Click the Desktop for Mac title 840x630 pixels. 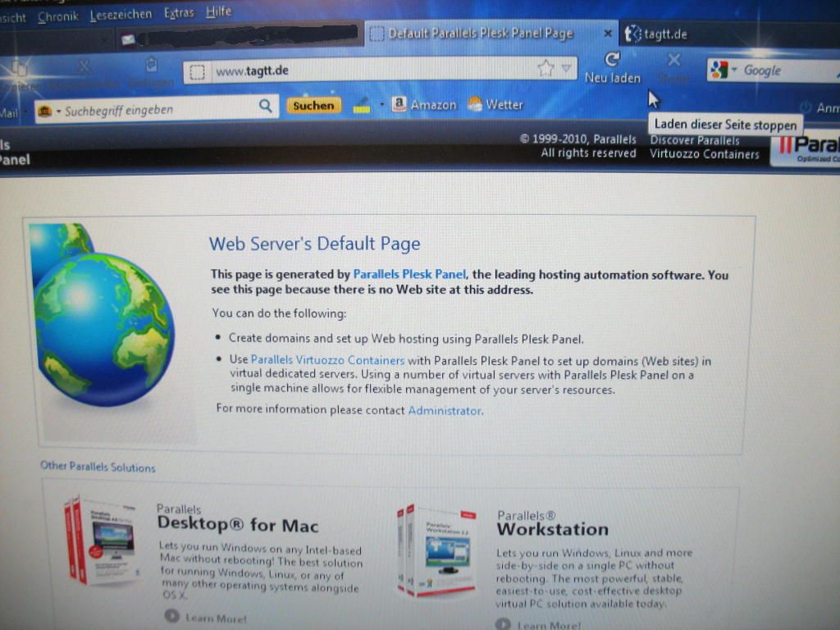(x=238, y=524)
